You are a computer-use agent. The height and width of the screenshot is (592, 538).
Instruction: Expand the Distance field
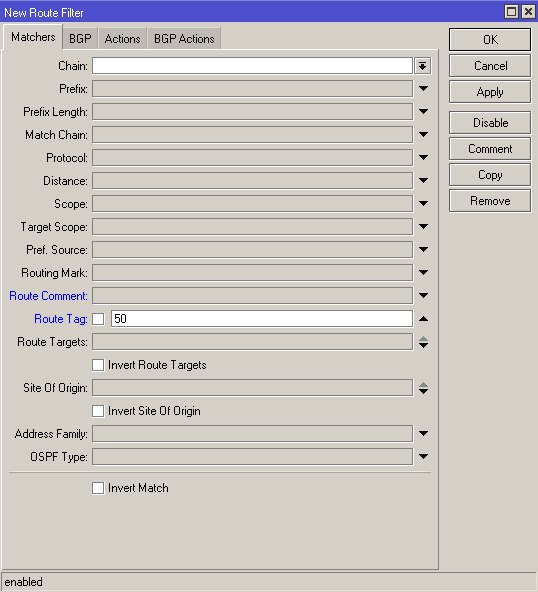[423, 181]
